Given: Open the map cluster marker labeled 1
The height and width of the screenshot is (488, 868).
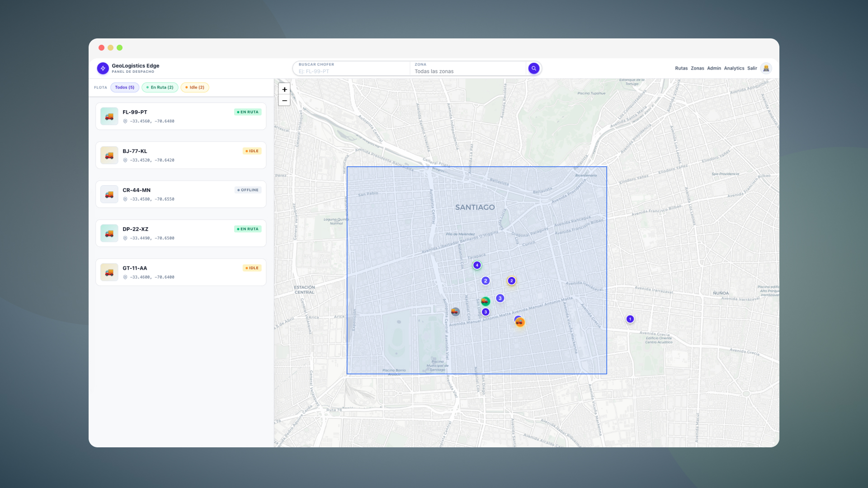Looking at the screenshot, I should (630, 319).
